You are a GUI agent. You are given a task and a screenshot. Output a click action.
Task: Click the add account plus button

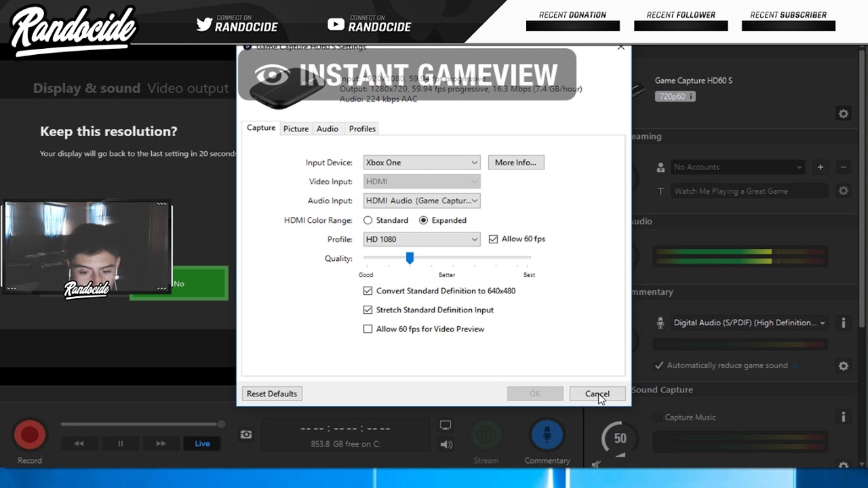[x=820, y=167]
